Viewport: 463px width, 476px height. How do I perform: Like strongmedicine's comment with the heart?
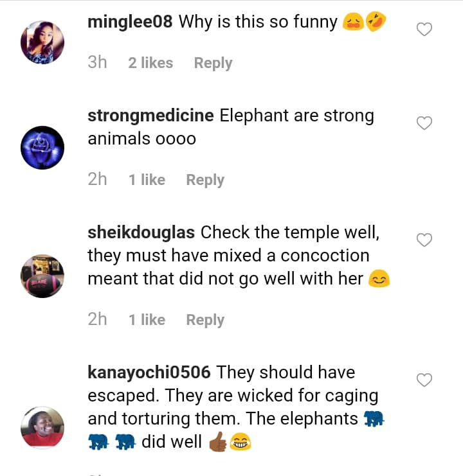424,123
